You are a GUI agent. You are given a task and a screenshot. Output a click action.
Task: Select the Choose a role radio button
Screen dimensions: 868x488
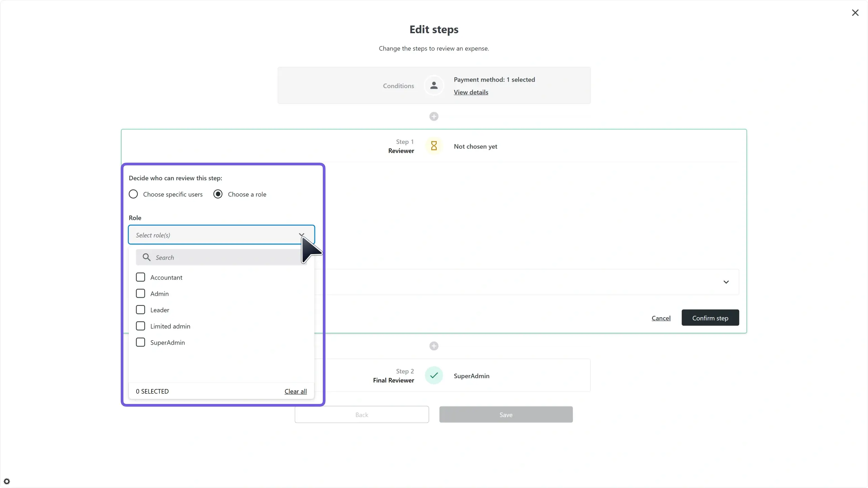point(218,194)
